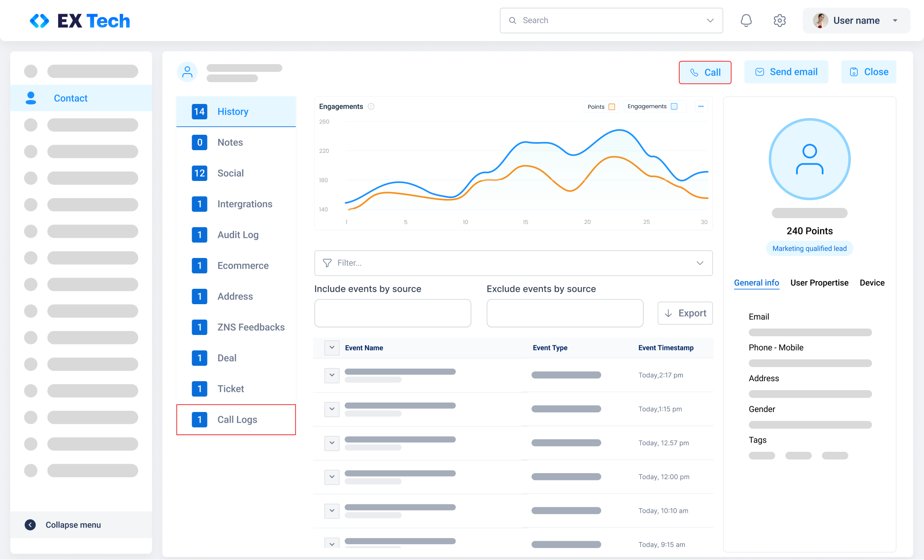924x560 pixels.
Task: Click the Social count badge 12
Action: (199, 173)
